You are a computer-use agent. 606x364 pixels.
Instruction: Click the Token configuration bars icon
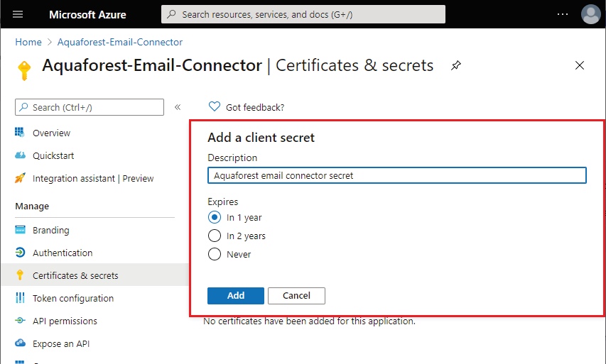20,297
